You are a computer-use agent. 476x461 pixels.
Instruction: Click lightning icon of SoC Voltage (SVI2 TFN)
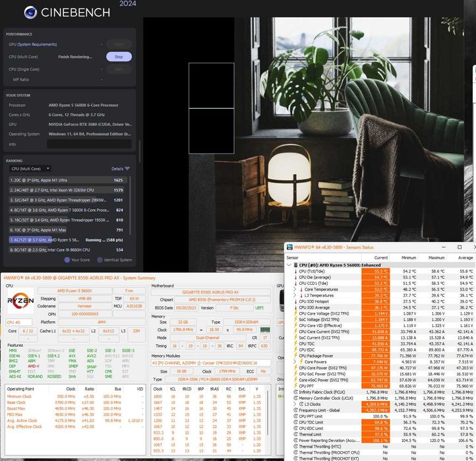(295, 319)
